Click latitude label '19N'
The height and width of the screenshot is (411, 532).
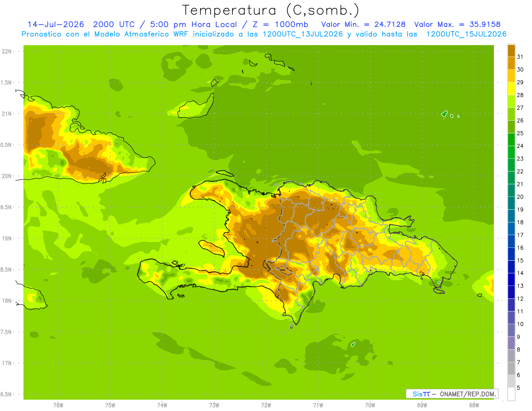pos(7,239)
